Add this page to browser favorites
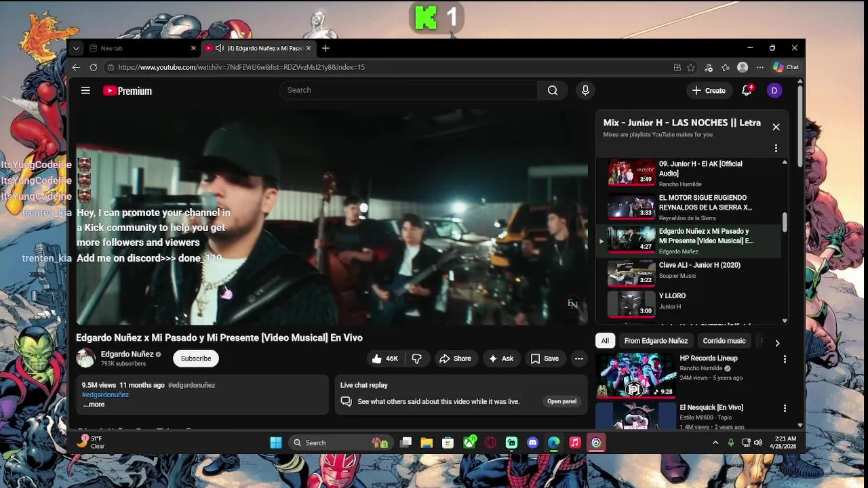 coord(691,67)
